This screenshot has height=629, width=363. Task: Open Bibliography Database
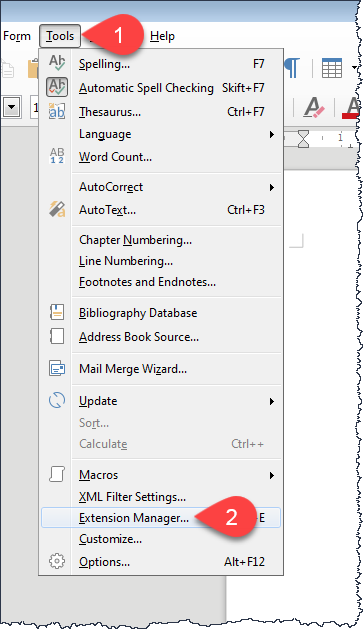(161, 313)
